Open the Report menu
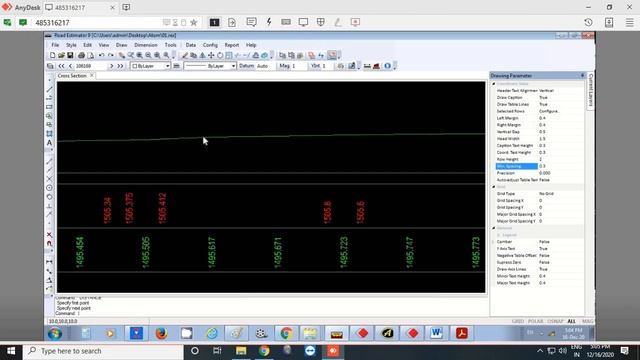The height and width of the screenshot is (360, 640). [232, 45]
